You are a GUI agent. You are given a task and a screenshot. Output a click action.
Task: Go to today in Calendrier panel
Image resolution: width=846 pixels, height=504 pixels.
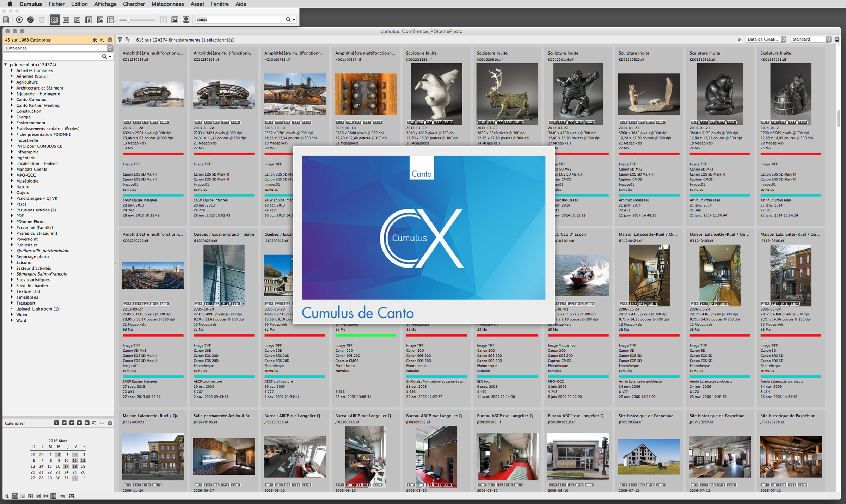tap(56, 423)
